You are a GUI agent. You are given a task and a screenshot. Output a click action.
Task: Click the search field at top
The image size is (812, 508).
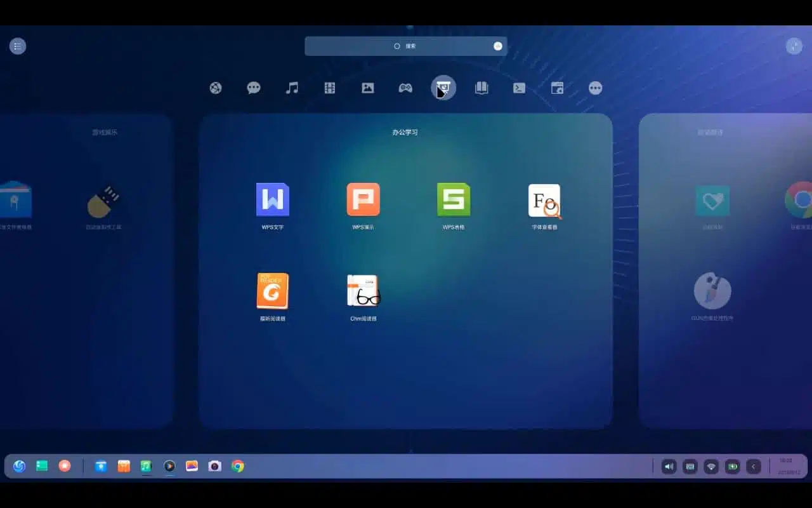406,46
